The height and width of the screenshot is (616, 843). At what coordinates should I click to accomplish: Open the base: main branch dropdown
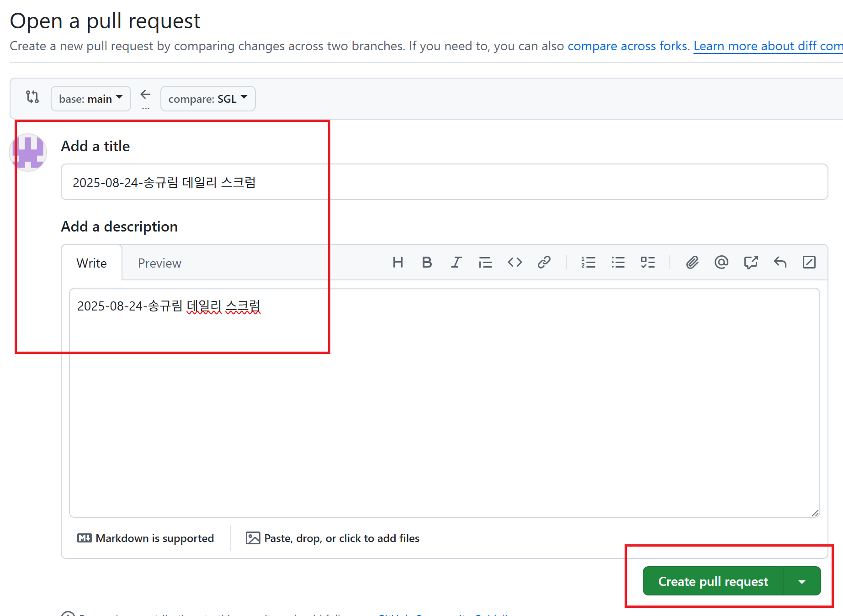tap(91, 99)
